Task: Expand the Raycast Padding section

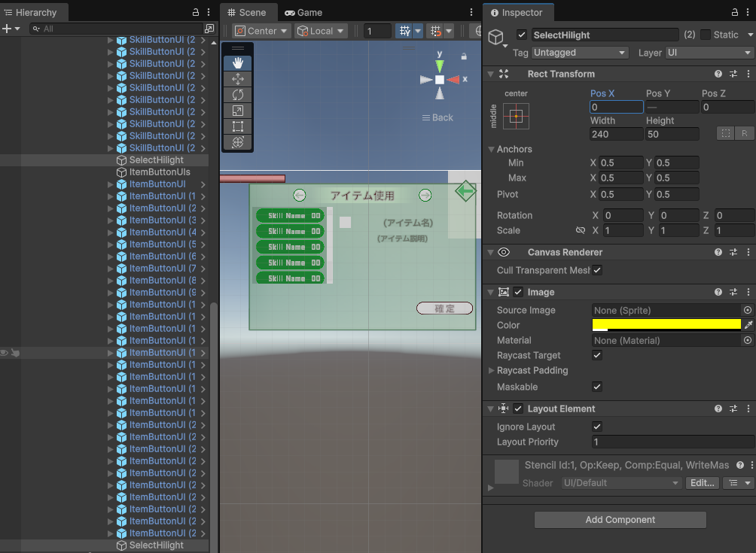Action: [492, 371]
